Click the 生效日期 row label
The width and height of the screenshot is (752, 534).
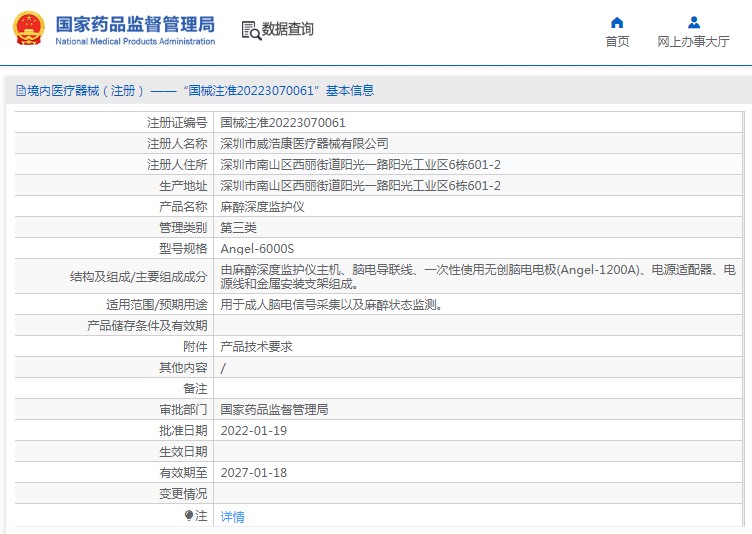(183, 451)
